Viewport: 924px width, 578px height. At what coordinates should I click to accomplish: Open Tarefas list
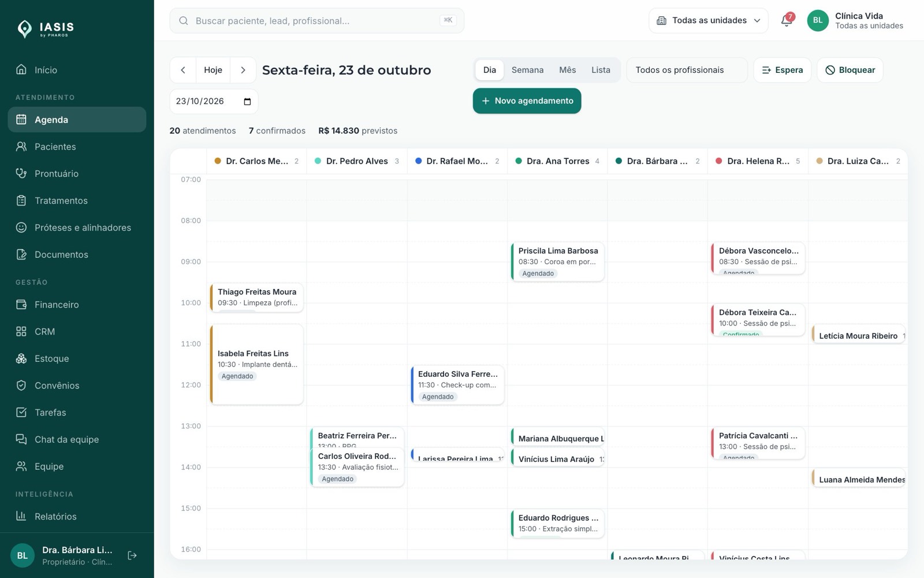[77, 413]
